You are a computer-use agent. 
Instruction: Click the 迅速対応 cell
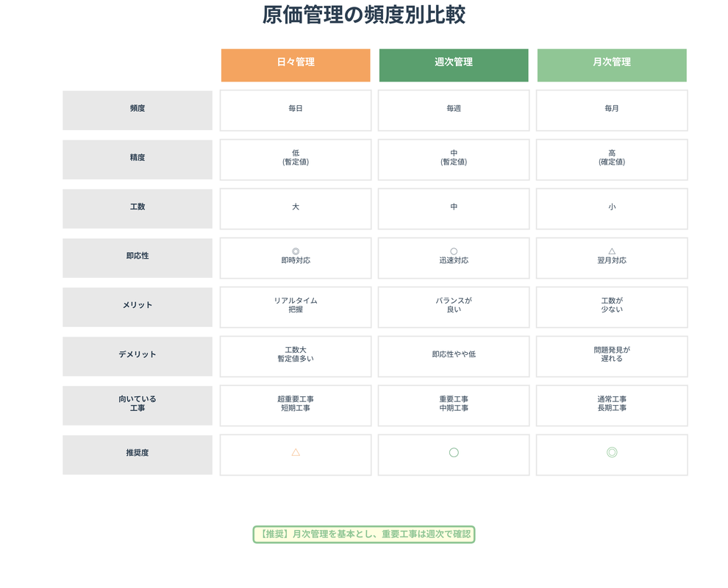[x=454, y=258]
